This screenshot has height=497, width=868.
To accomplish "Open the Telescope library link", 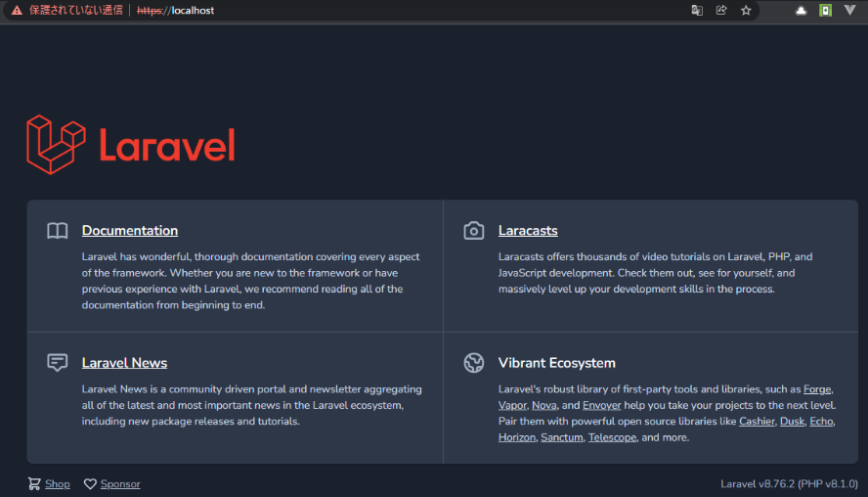I will pos(612,437).
